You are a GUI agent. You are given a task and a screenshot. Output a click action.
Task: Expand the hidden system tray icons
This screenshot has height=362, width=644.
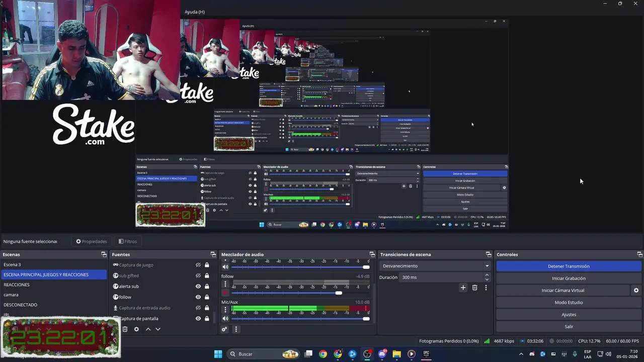(x=521, y=354)
